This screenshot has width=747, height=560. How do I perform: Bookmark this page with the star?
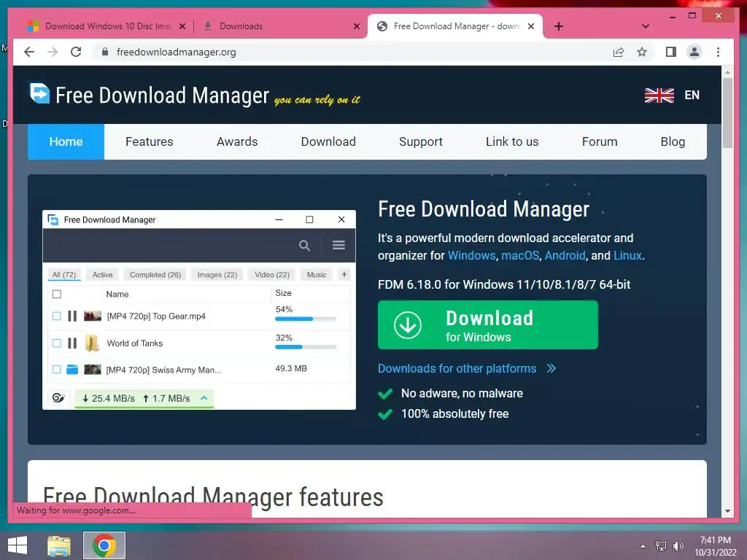[x=642, y=52]
